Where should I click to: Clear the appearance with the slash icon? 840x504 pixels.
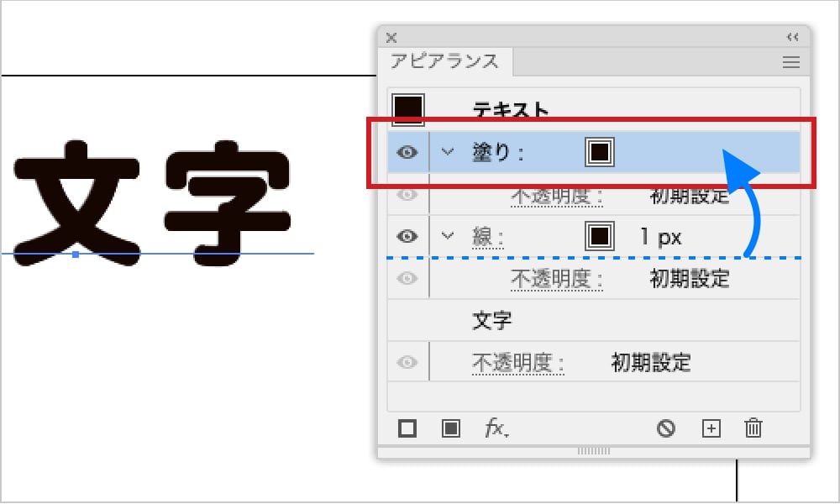coord(666,428)
